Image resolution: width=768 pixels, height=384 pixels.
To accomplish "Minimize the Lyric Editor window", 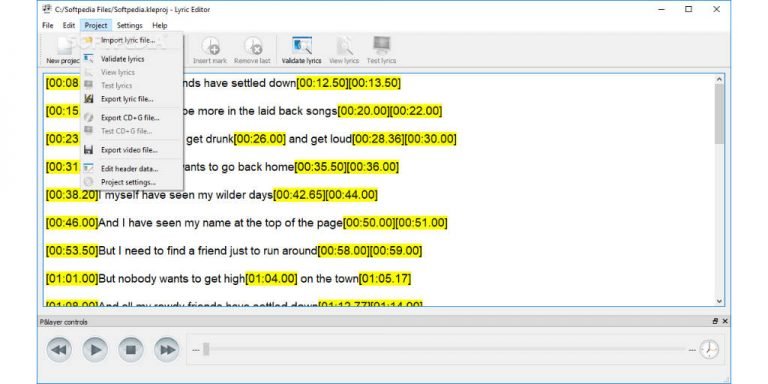I will [x=662, y=9].
